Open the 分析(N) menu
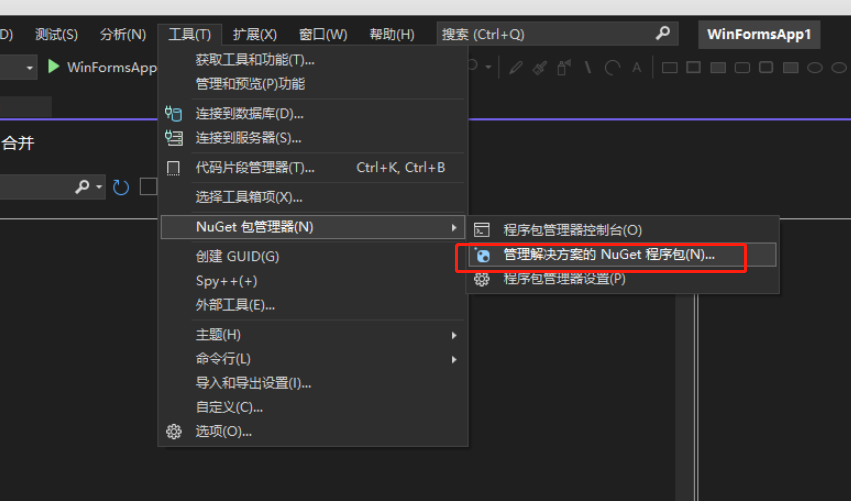 [x=123, y=34]
